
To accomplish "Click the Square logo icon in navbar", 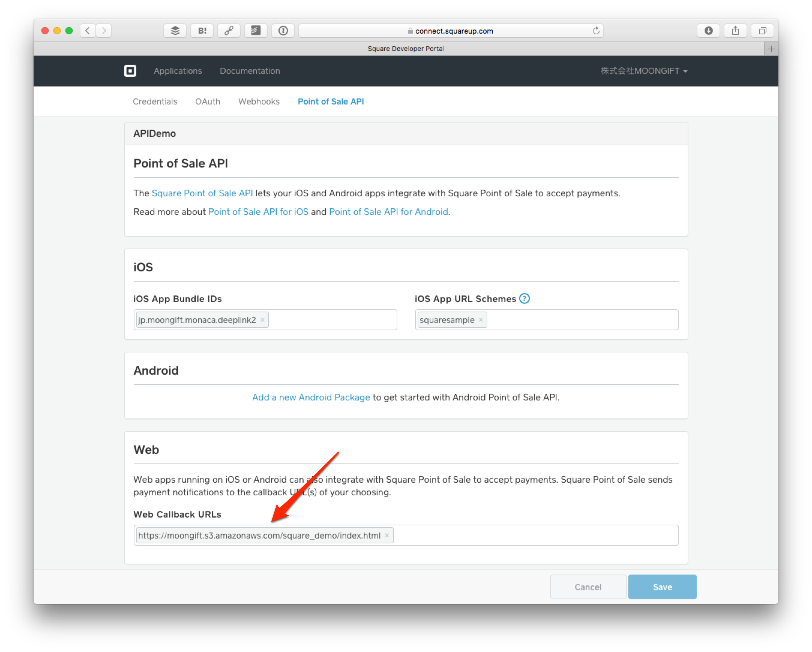I will coord(130,71).
